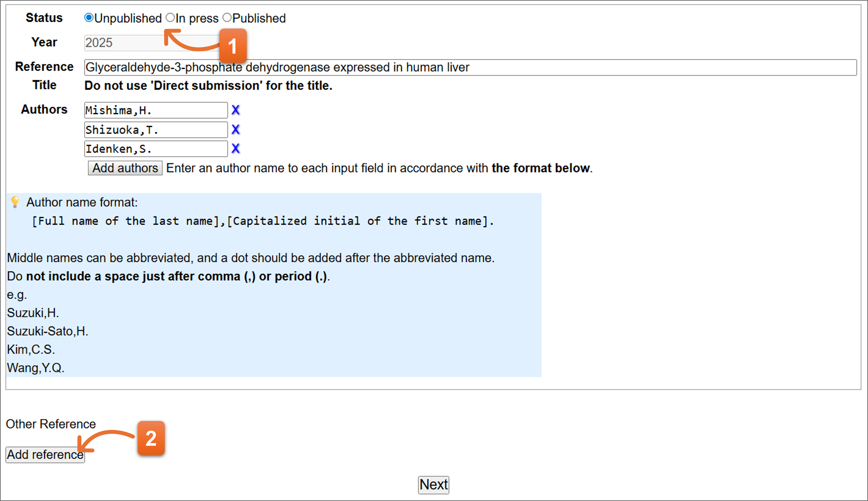This screenshot has height=501, width=868.
Task: Click the Status field label
Action: [44, 18]
